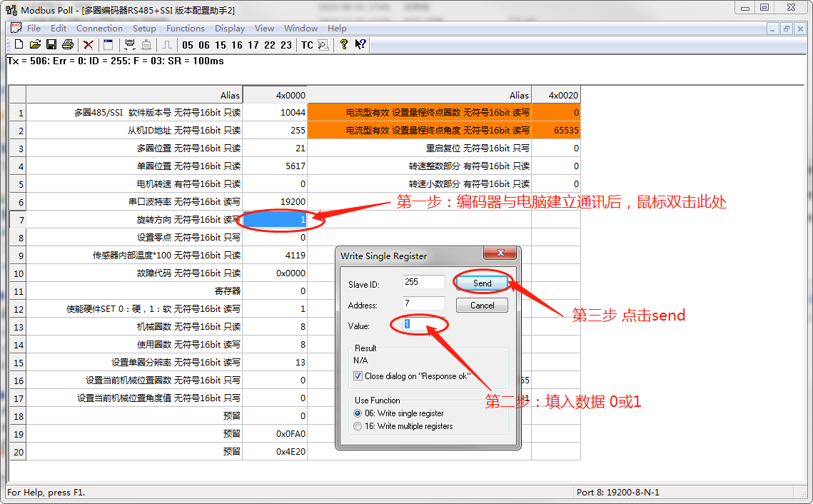Select 06: Write single register radio
The height and width of the screenshot is (504, 813).
[357, 413]
